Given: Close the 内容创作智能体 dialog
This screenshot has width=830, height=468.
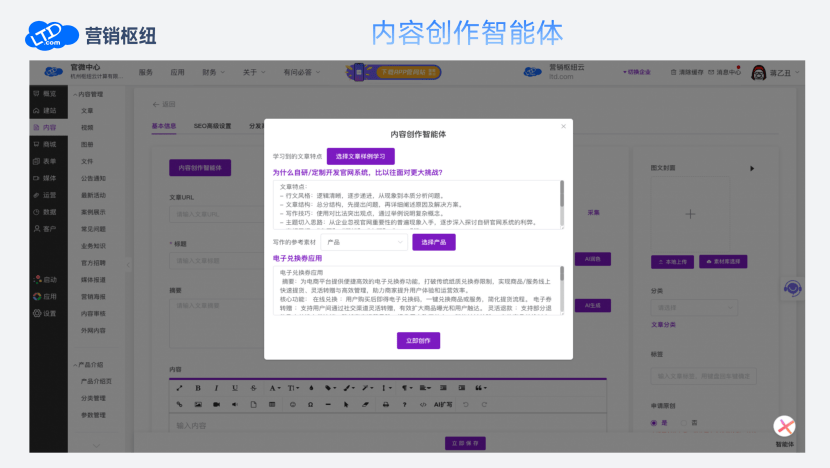Looking at the screenshot, I should [563, 127].
